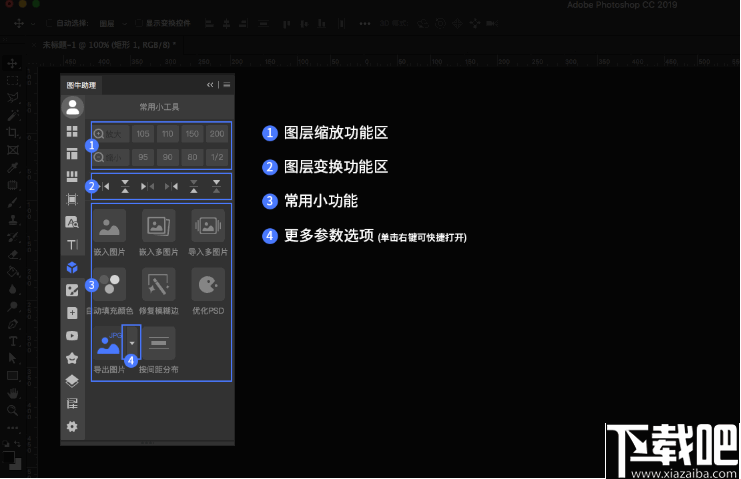Toggle the 自动选择 checkbox in options bar

49,23
